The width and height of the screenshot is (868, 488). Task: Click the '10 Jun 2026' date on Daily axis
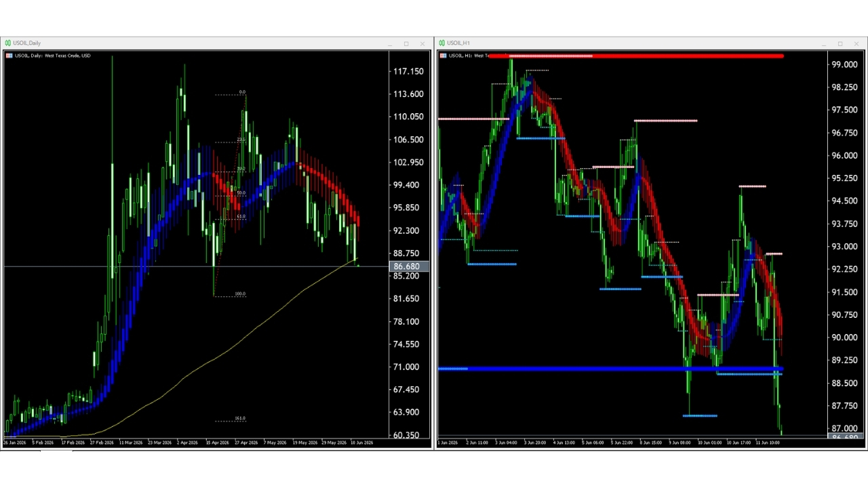tap(361, 443)
